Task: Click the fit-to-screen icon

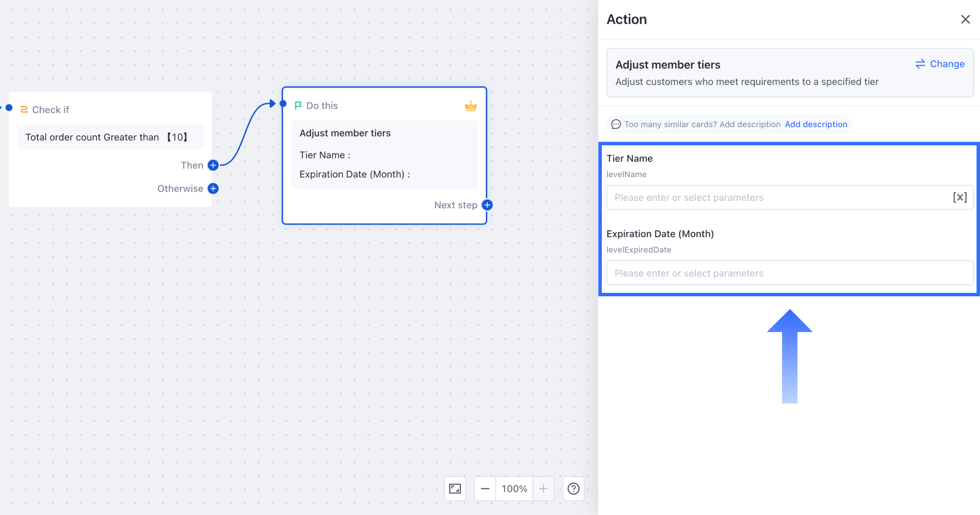Action: (x=455, y=488)
